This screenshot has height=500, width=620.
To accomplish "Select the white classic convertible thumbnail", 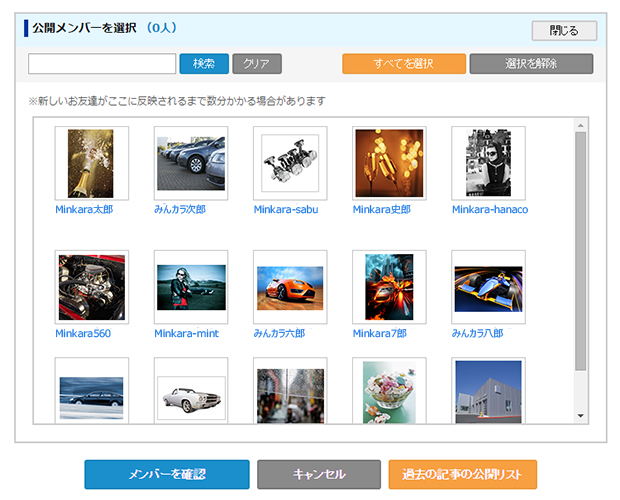I will point(191,391).
